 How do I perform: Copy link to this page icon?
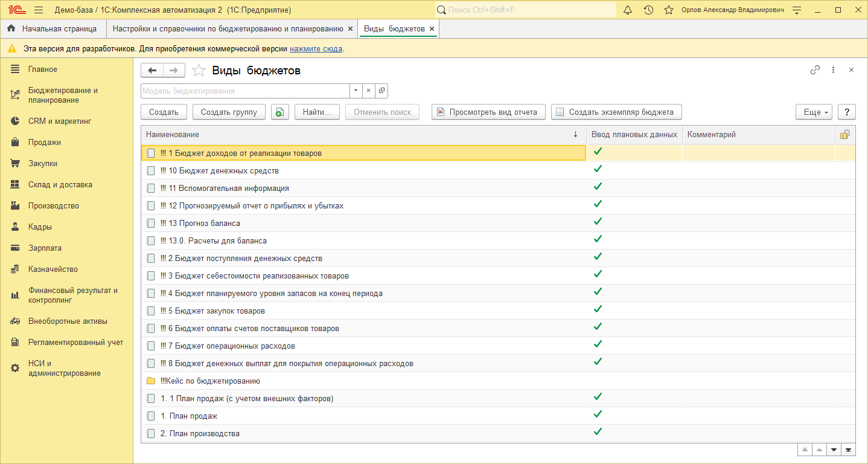click(815, 70)
